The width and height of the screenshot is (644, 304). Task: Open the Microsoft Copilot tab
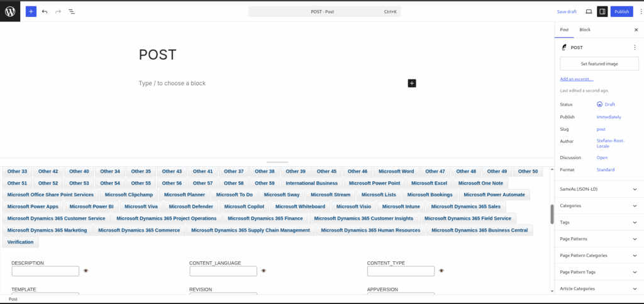[x=244, y=206]
